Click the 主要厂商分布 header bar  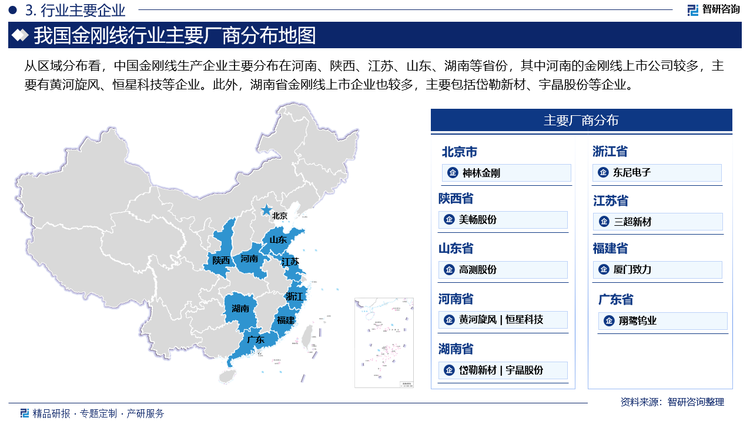(x=581, y=120)
